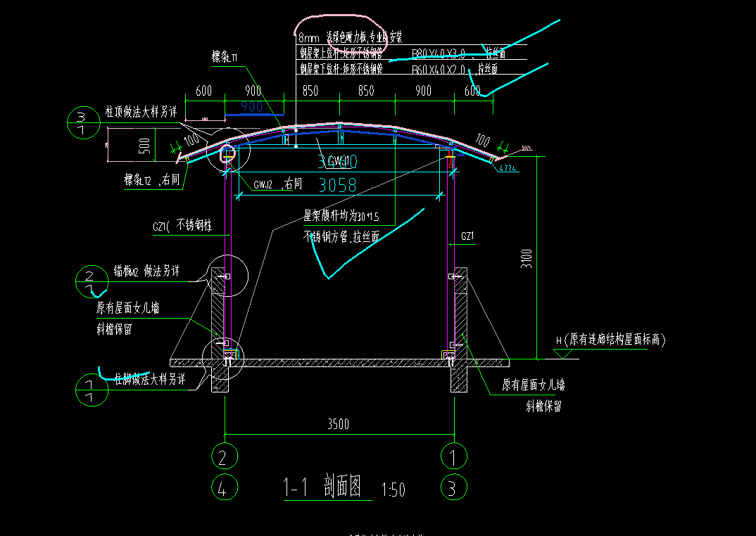The width and height of the screenshot is (756, 536).
Task: Select the 'GZ1( 不锈钢柱' column label
Action: pyautogui.click(x=182, y=225)
